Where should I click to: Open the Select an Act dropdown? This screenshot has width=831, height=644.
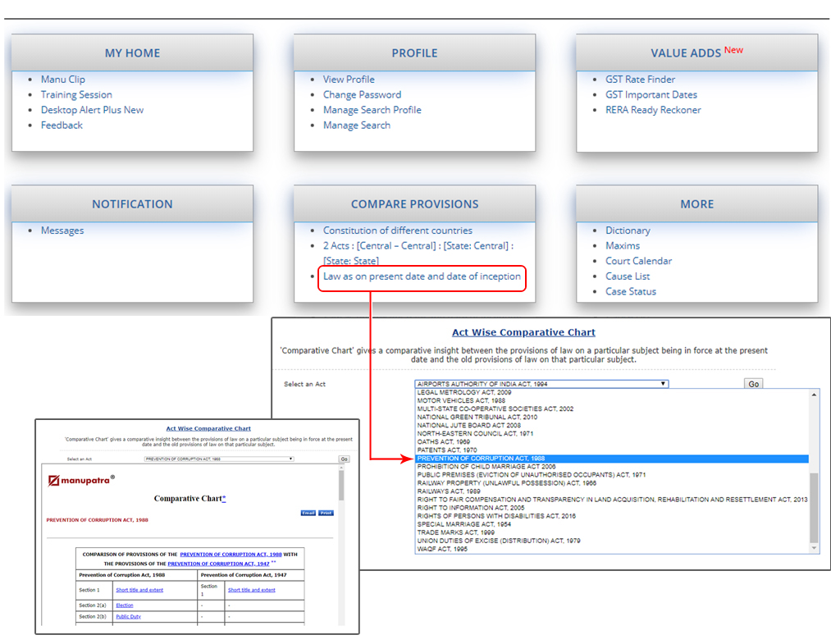pos(541,384)
